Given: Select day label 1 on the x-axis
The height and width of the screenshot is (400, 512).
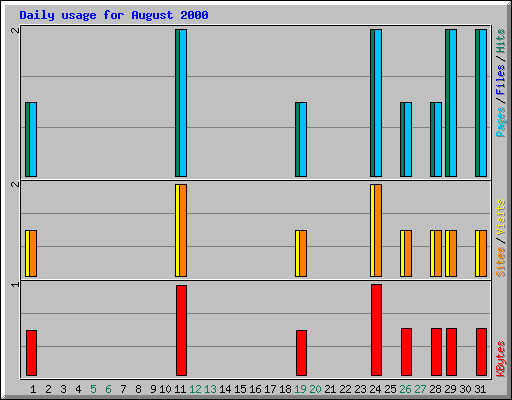Looking at the screenshot, I should [x=33, y=389].
